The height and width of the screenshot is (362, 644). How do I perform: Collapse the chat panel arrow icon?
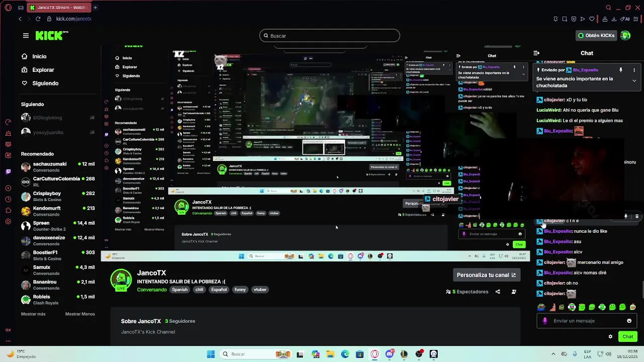click(536, 53)
